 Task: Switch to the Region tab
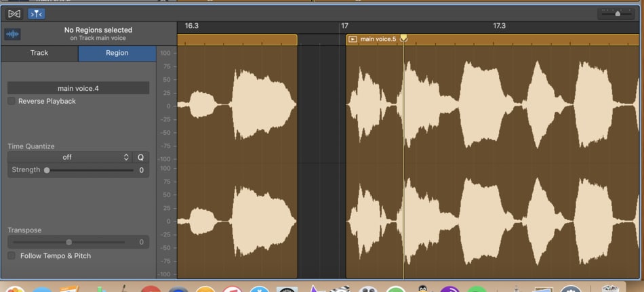point(117,53)
